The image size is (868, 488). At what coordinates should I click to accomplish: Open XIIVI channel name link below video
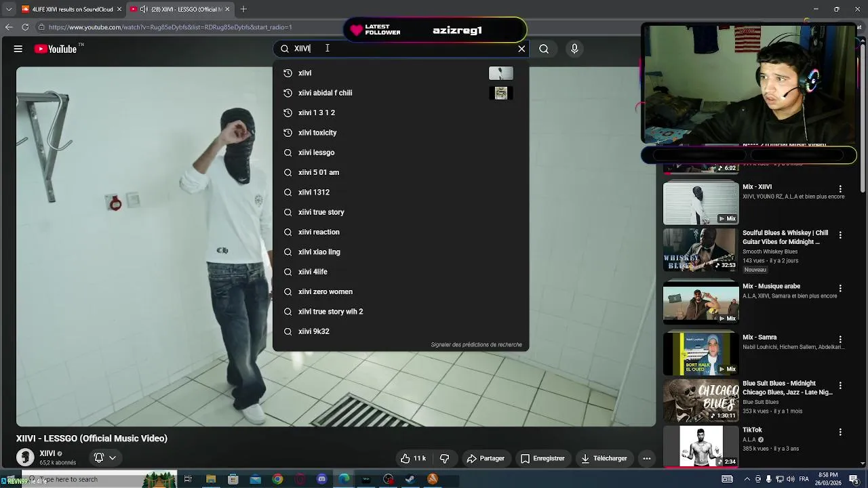pyautogui.click(x=47, y=453)
